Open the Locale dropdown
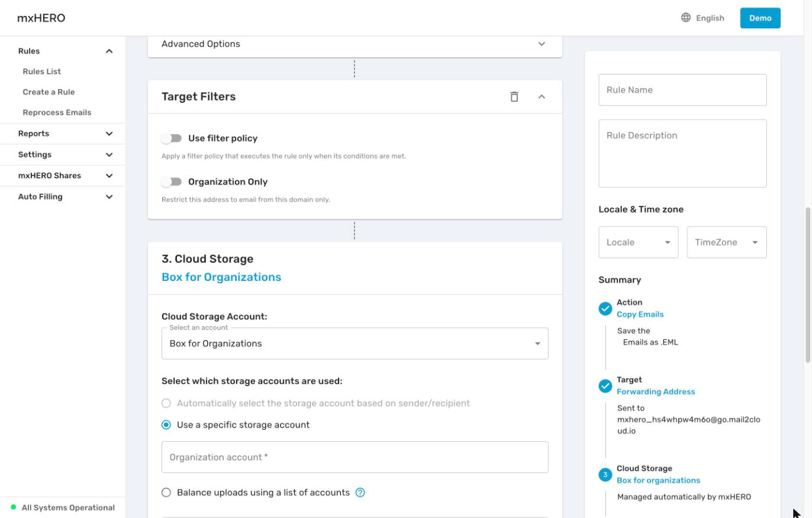Image resolution: width=812 pixels, height=518 pixels. tap(638, 242)
